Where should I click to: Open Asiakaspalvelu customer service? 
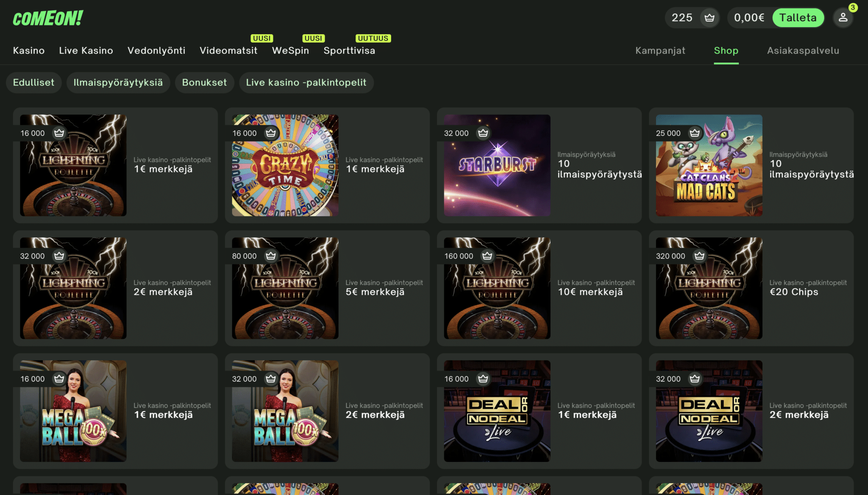coord(803,50)
